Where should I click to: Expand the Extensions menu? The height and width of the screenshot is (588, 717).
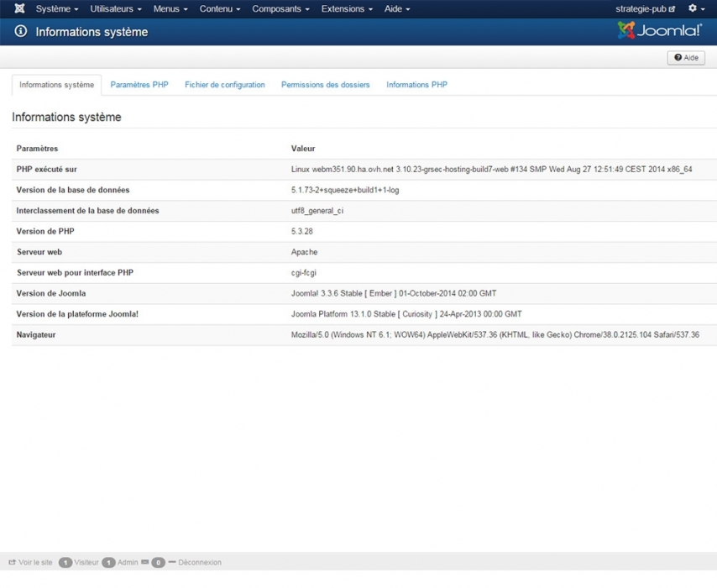(x=347, y=8)
